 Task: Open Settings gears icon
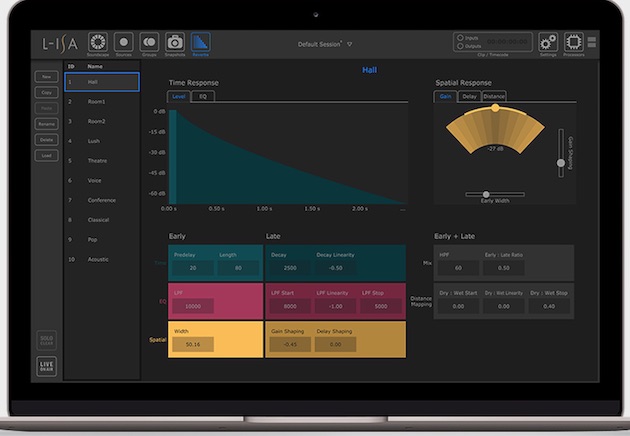coord(548,42)
